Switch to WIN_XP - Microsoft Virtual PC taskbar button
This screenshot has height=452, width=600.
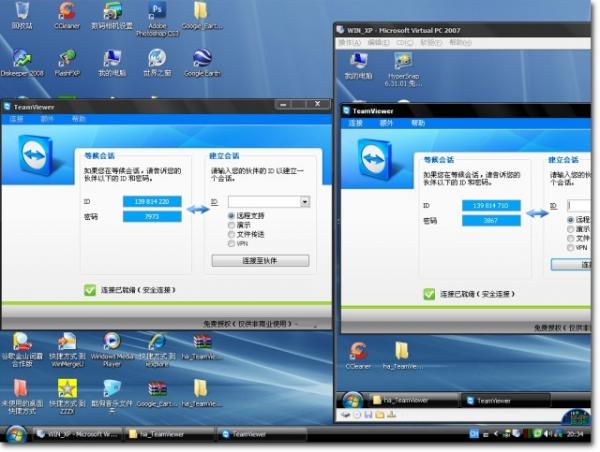pos(77,434)
